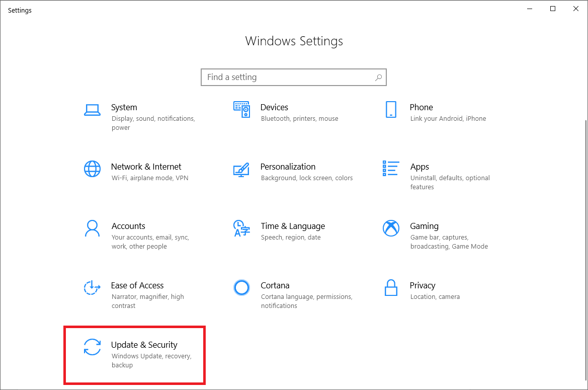Open the Apps list icon

click(391, 169)
